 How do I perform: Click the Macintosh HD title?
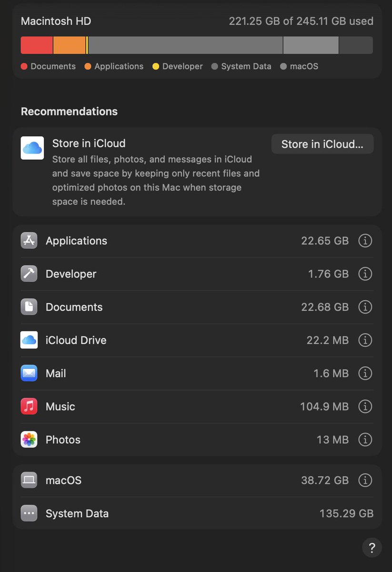(x=56, y=21)
